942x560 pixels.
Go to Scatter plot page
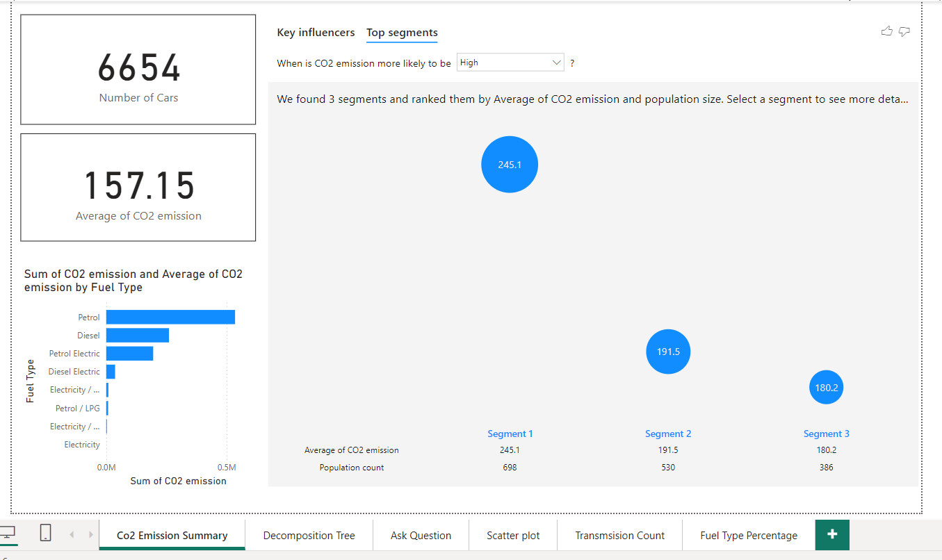(x=513, y=535)
